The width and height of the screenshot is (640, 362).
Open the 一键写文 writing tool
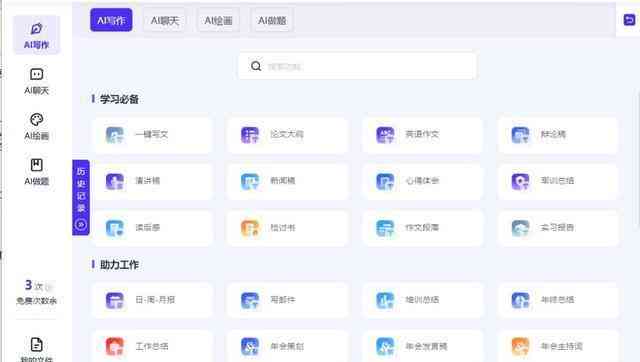point(153,135)
